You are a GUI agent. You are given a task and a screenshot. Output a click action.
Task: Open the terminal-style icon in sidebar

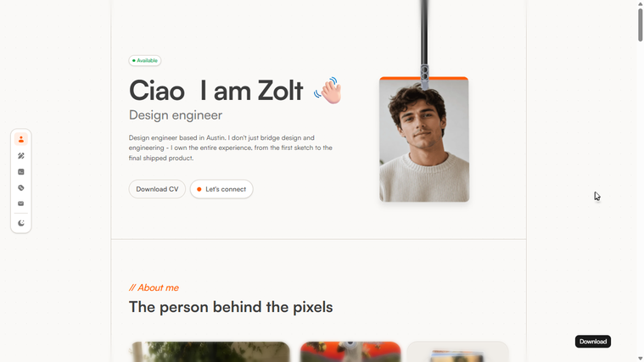[21, 172]
